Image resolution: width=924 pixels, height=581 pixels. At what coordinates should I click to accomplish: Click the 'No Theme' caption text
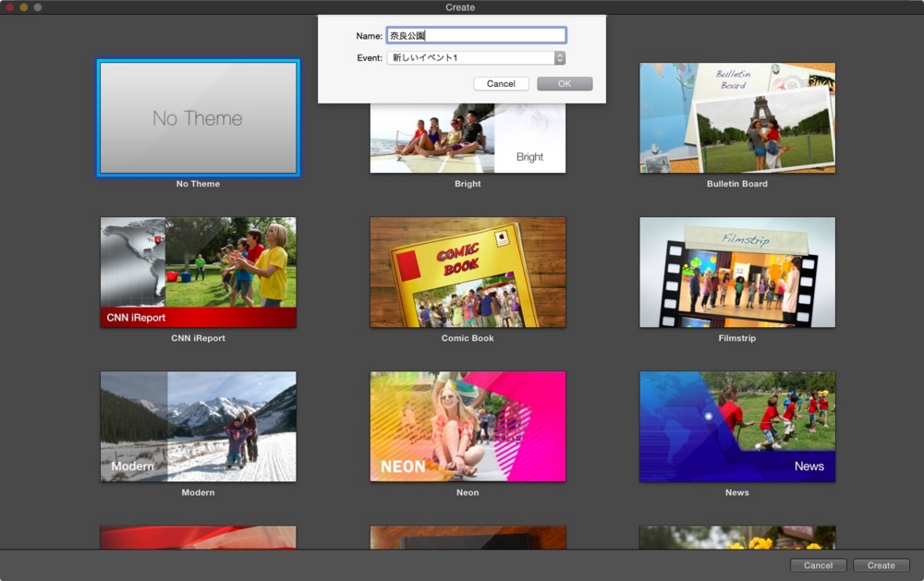[198, 184]
